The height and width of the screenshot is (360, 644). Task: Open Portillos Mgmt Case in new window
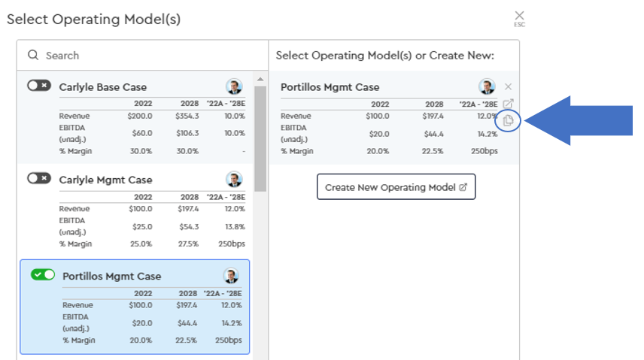(x=508, y=104)
